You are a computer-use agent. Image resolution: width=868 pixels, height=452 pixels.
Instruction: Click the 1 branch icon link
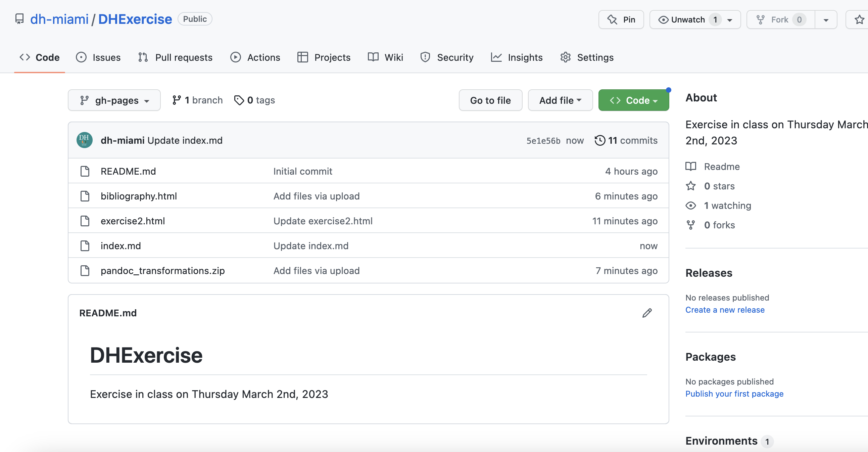click(176, 100)
